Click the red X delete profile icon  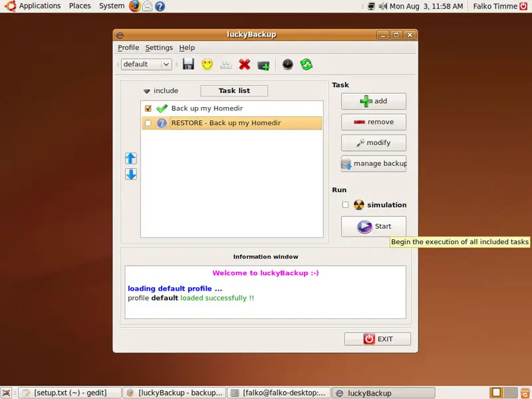pos(244,64)
